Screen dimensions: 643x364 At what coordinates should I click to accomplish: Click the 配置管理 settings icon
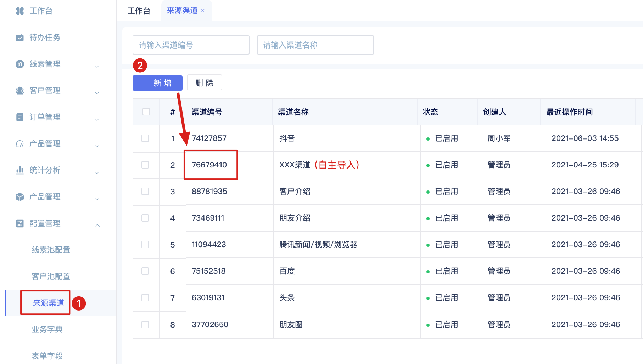click(x=20, y=223)
